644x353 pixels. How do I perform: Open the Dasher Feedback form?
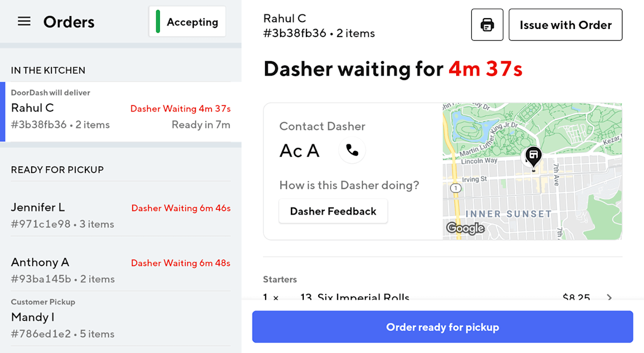333,211
